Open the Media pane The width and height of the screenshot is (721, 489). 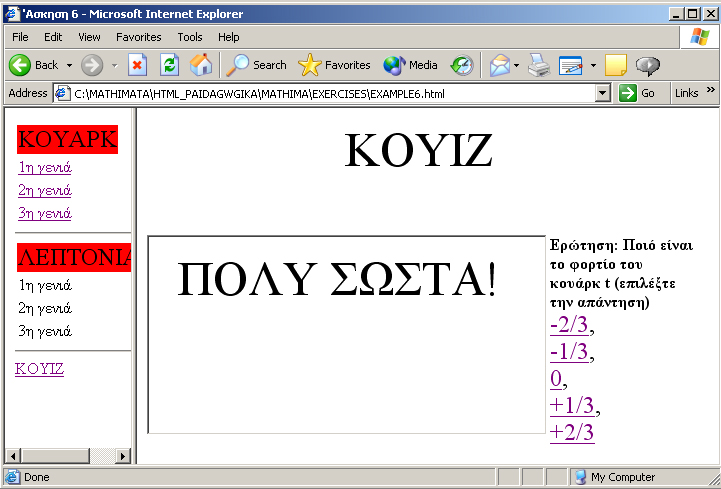pyautogui.click(x=410, y=65)
